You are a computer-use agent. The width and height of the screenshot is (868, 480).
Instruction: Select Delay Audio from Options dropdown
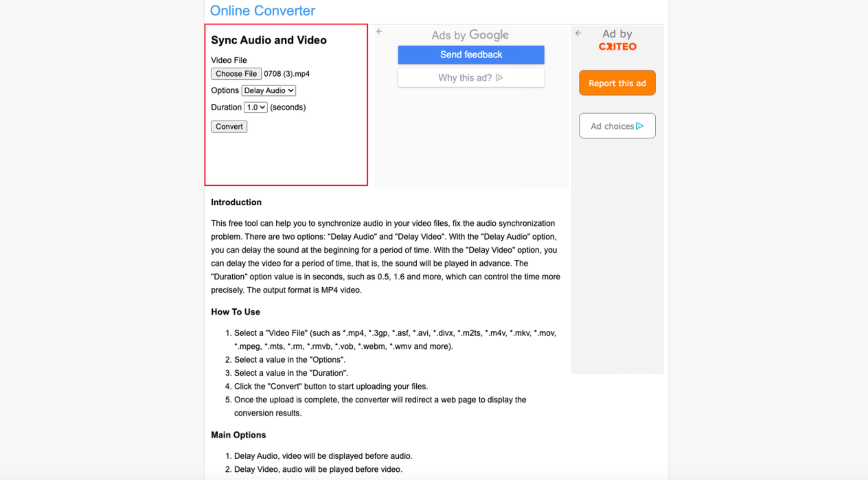click(x=268, y=90)
